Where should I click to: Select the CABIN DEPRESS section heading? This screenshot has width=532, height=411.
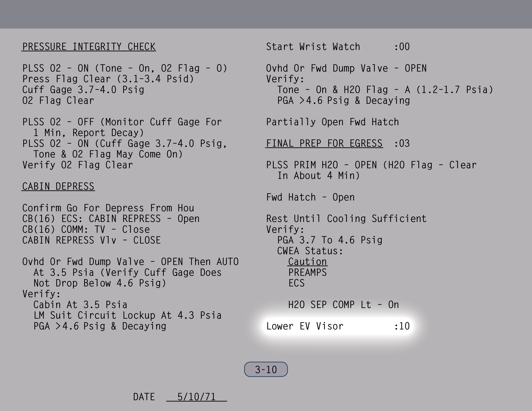(58, 186)
